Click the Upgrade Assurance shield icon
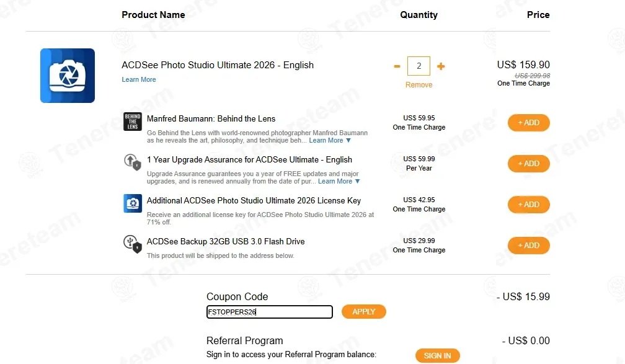This screenshot has height=364, width=625. 133,162
